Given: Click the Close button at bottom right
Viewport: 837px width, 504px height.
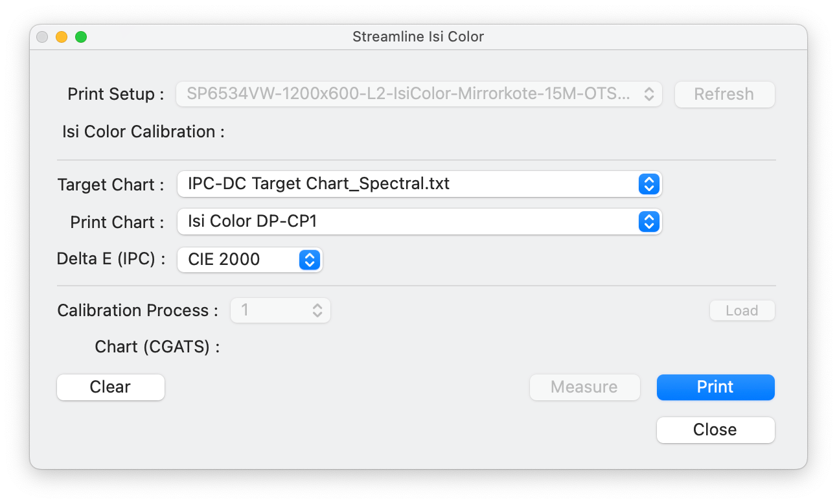Looking at the screenshot, I should click(715, 430).
